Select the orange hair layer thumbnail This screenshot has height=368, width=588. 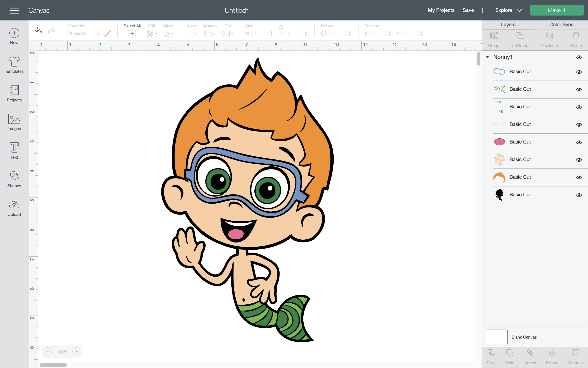(x=499, y=177)
